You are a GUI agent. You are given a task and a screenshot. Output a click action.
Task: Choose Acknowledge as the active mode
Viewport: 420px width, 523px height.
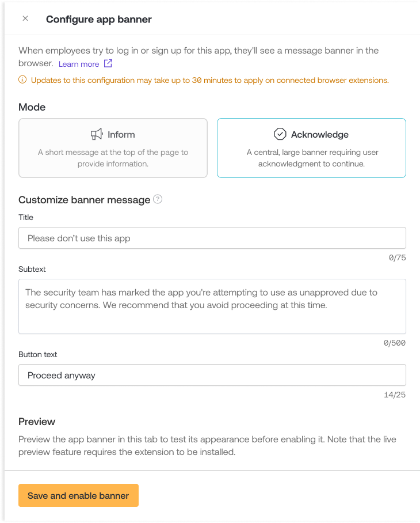pos(311,147)
